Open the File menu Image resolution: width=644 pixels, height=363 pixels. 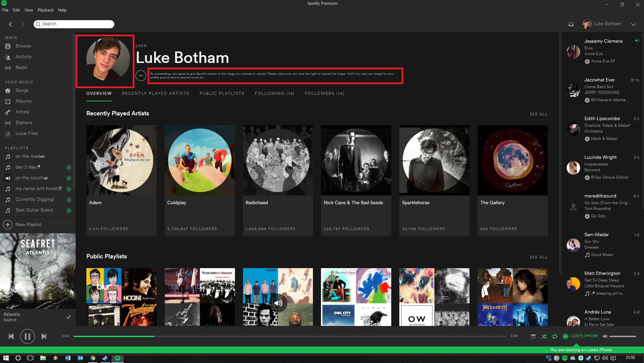5,10
